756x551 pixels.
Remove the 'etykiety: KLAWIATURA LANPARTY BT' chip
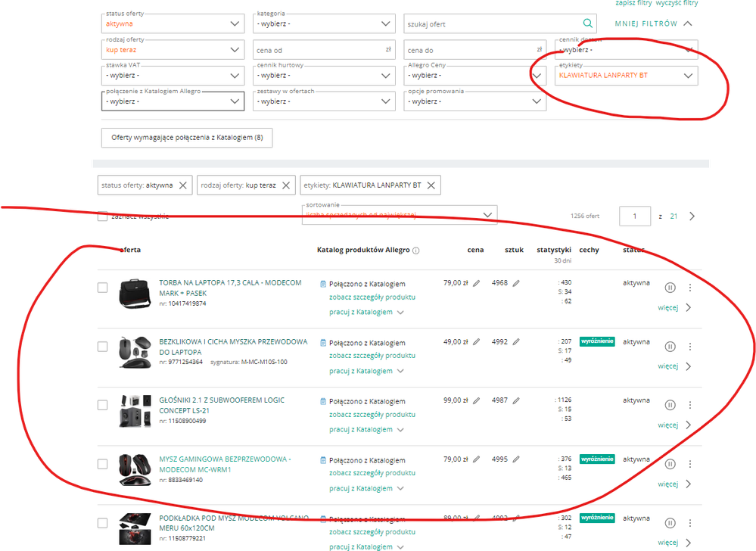coord(431,185)
